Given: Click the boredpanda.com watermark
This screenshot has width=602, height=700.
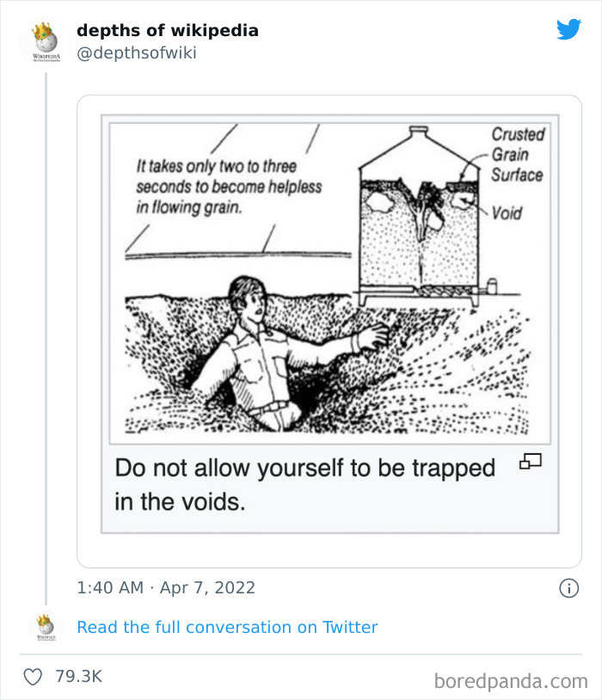Looking at the screenshot, I should [511, 681].
